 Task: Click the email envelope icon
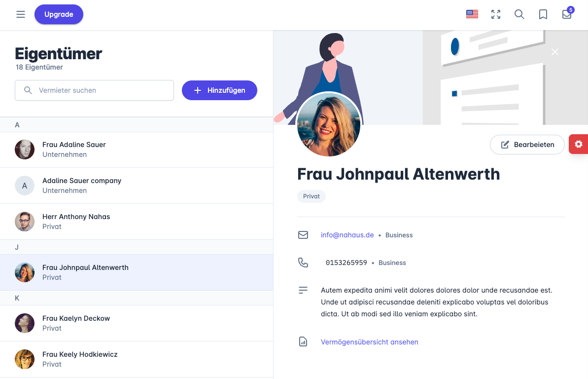coord(303,235)
